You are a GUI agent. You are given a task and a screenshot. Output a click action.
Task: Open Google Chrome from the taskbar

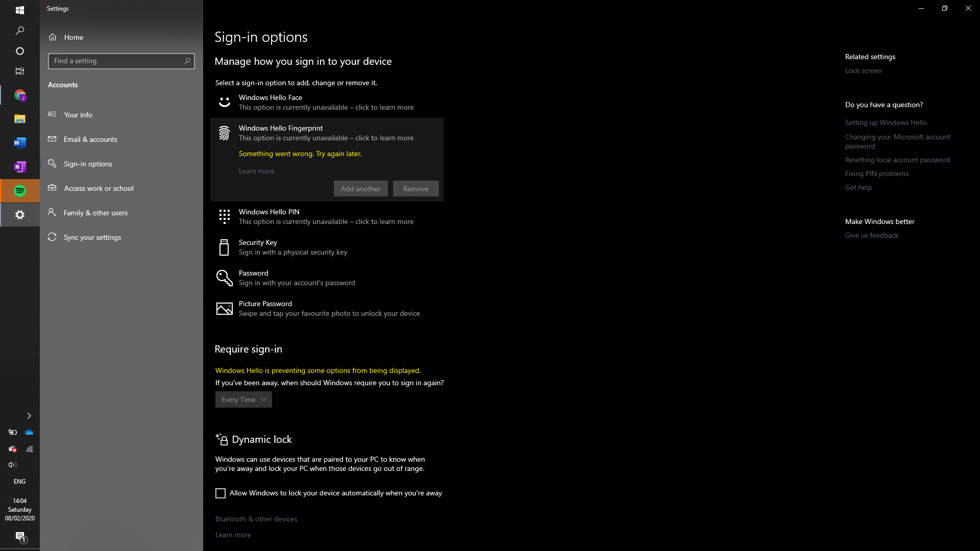pyautogui.click(x=19, y=95)
